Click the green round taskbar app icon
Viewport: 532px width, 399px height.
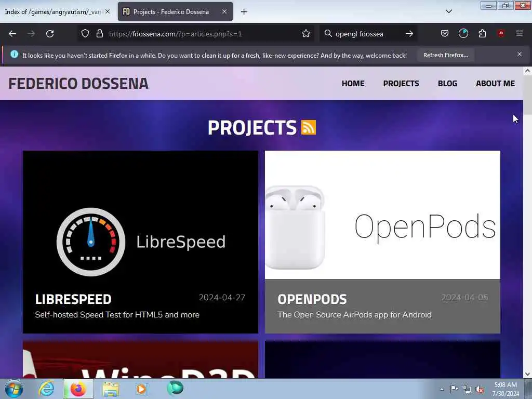point(175,388)
